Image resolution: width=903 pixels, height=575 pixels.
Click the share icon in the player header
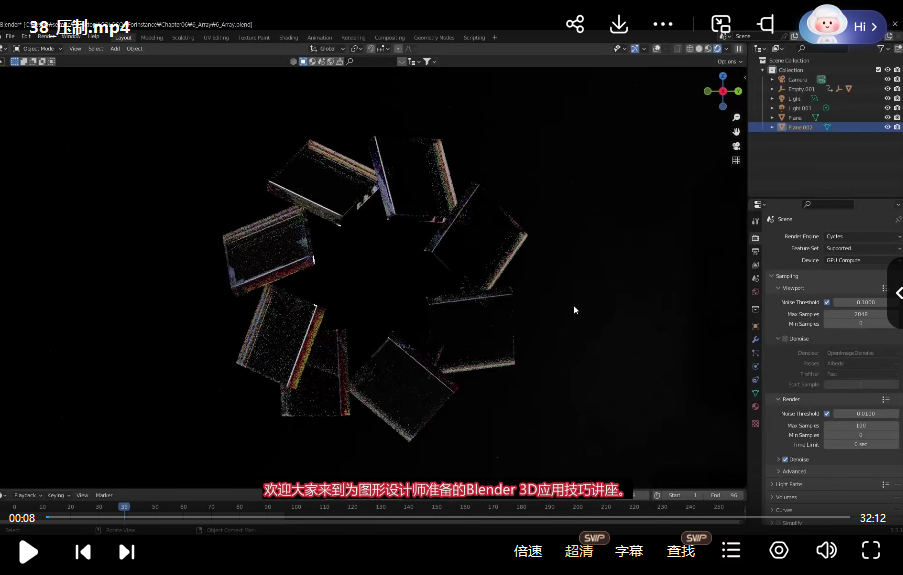point(575,24)
